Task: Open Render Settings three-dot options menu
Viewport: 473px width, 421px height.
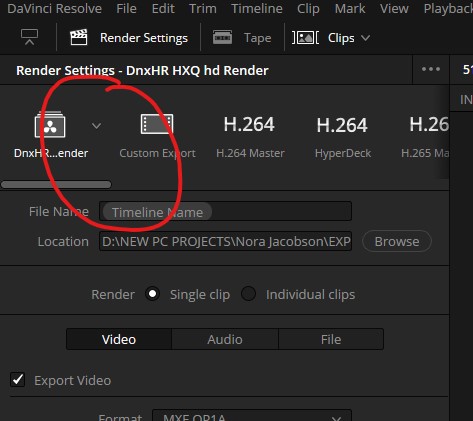Action: click(431, 69)
